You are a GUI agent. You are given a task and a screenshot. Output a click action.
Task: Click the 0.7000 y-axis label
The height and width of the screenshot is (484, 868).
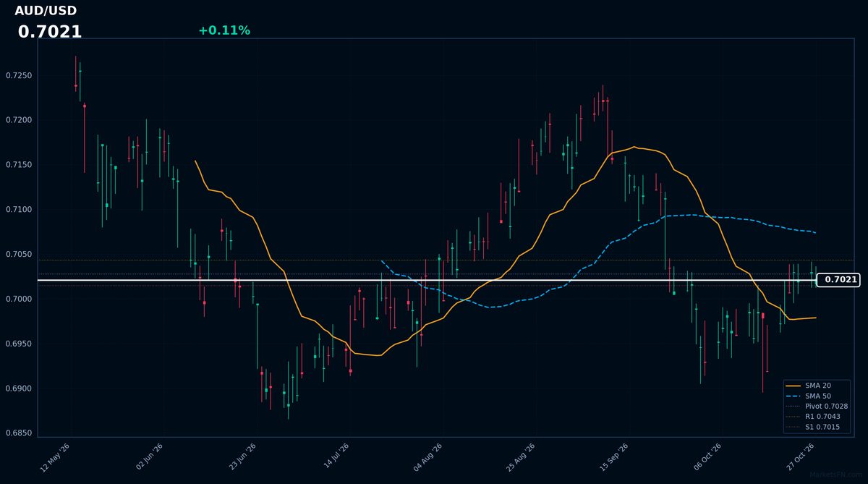tap(19, 299)
